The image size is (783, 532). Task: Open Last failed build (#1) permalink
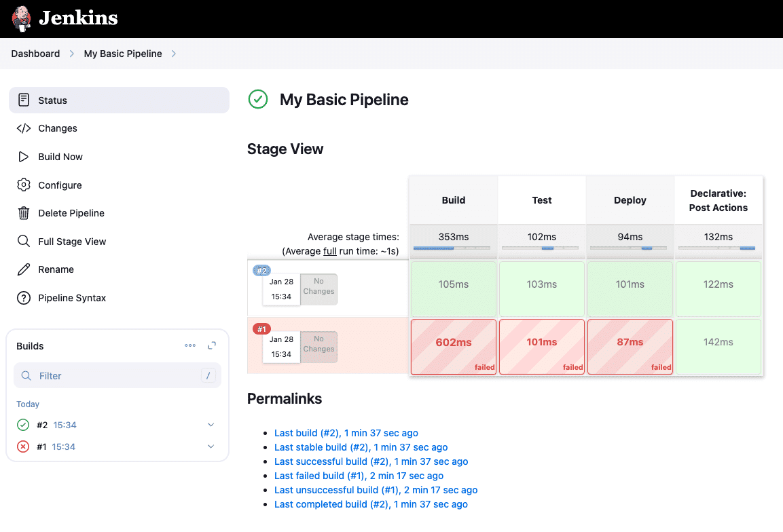pyautogui.click(x=359, y=476)
